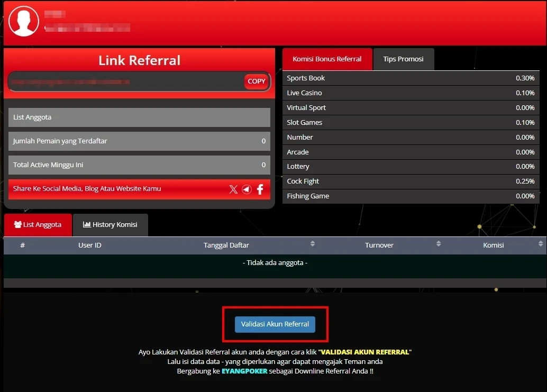Click the Total Active Minggu Ini row
Screen dimensions: 547x392
[139, 165]
